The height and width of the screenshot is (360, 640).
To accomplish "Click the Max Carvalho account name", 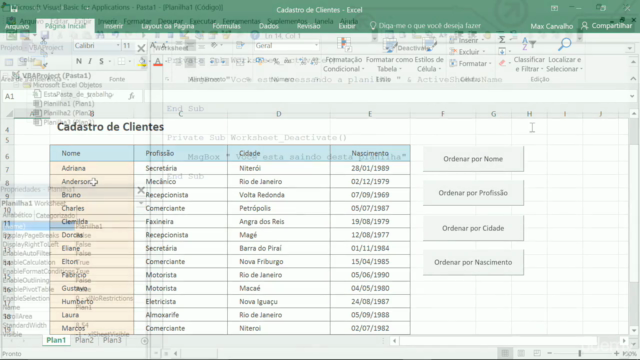I will 551,26.
